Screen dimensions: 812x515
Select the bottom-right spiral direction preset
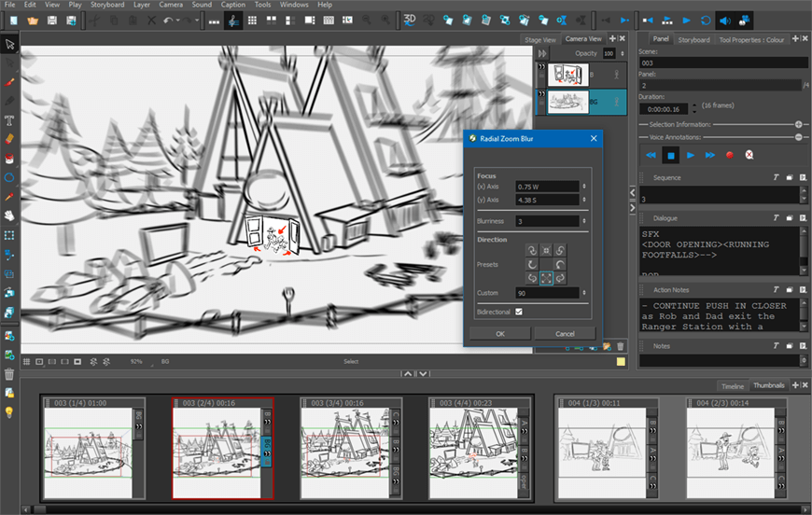point(560,278)
